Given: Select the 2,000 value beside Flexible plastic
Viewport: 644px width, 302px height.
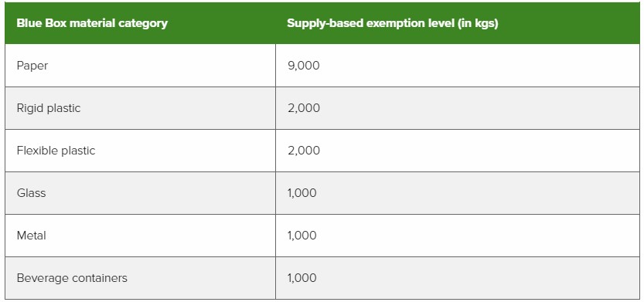Looking at the screenshot, I should coord(304,151).
